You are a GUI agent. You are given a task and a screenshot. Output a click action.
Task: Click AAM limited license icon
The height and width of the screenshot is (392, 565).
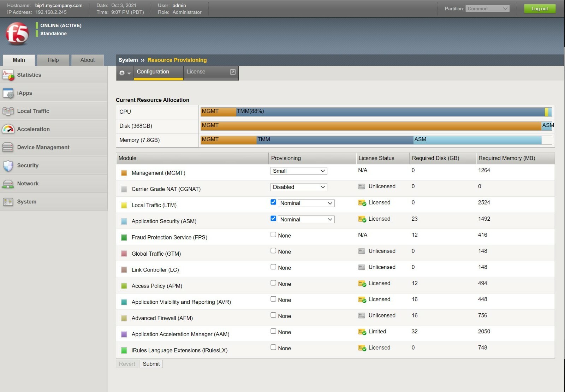[362, 332]
